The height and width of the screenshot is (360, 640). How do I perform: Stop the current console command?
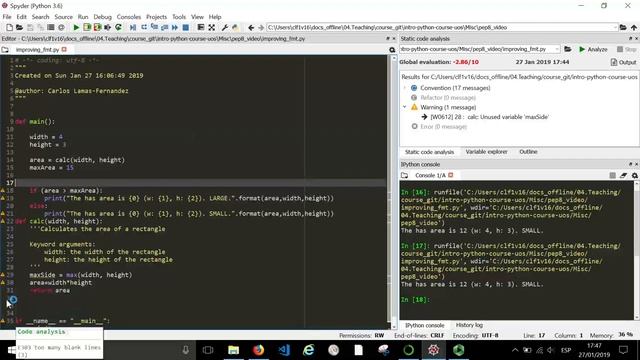point(613,175)
